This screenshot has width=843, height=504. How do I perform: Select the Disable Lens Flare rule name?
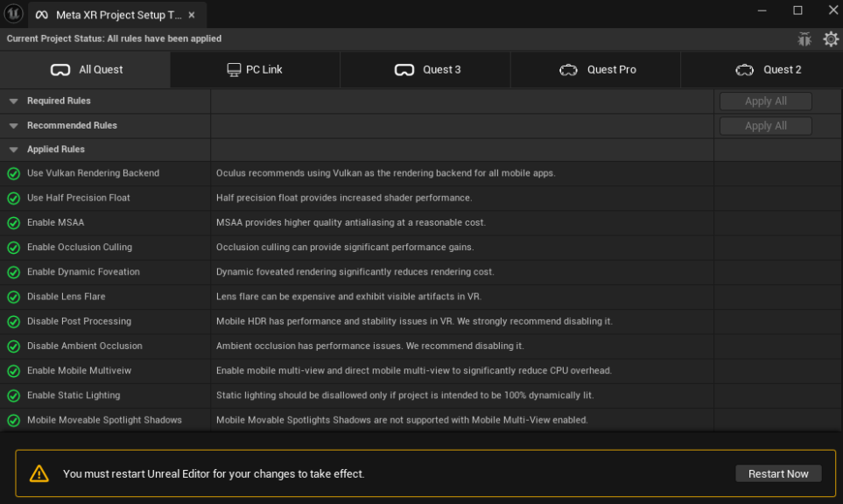(67, 297)
